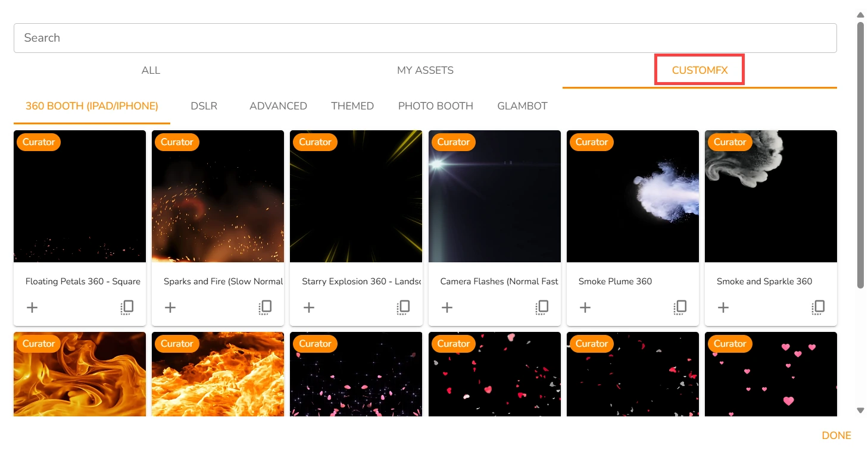Focus the Search input field
The height and width of the screenshot is (461, 868).
[425, 38]
